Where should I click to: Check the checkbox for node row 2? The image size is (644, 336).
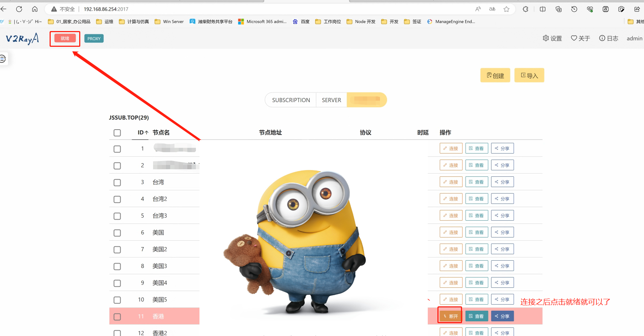[117, 166]
